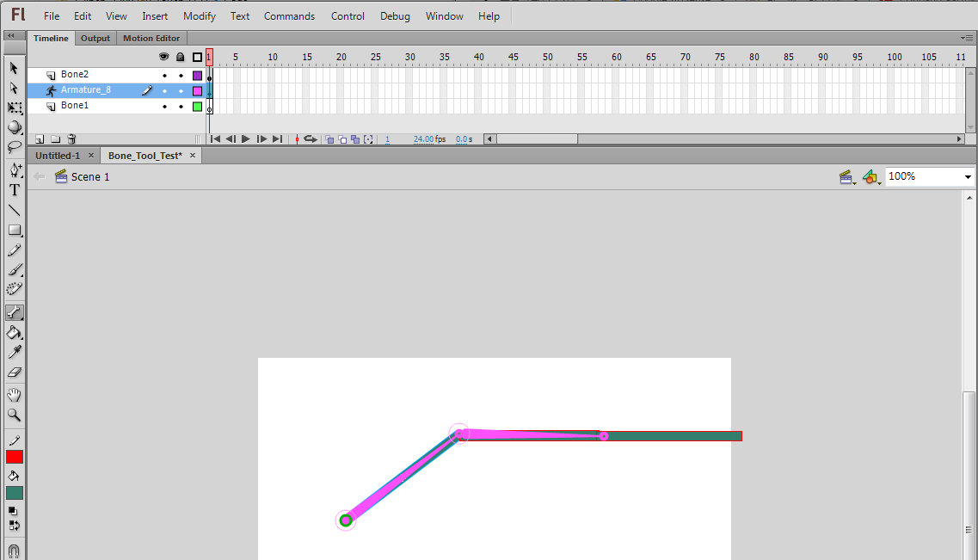This screenshot has height=560, width=978.
Task: Choose the Pen tool
Action: point(15,169)
